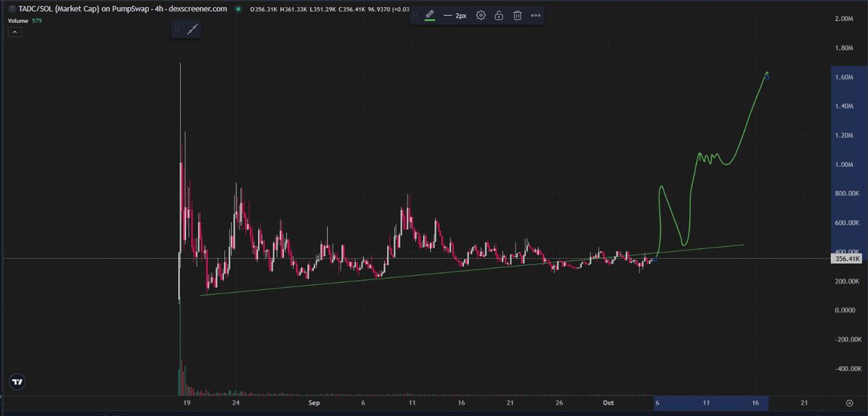Click the 200.00K price axis label
This screenshot has height=416, width=868.
coord(846,281)
